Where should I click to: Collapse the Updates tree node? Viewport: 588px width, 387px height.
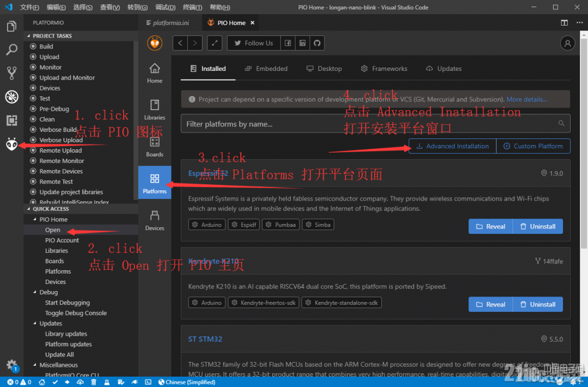point(35,323)
